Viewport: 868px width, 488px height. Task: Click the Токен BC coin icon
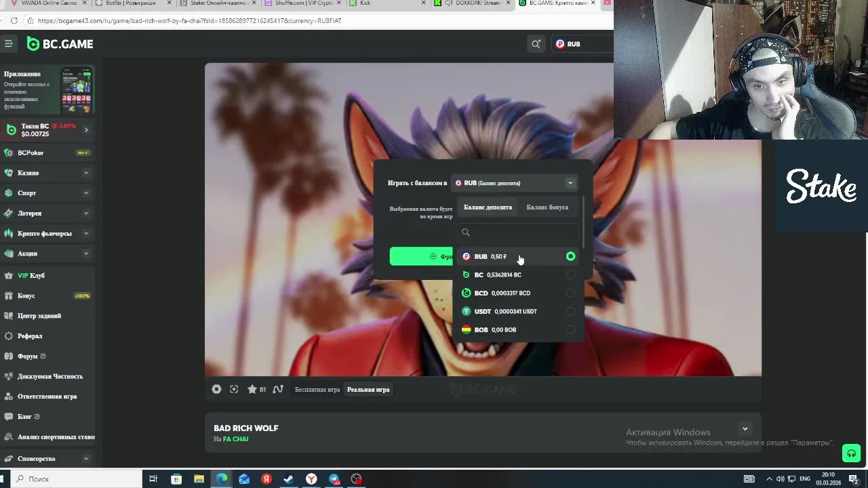click(12, 129)
